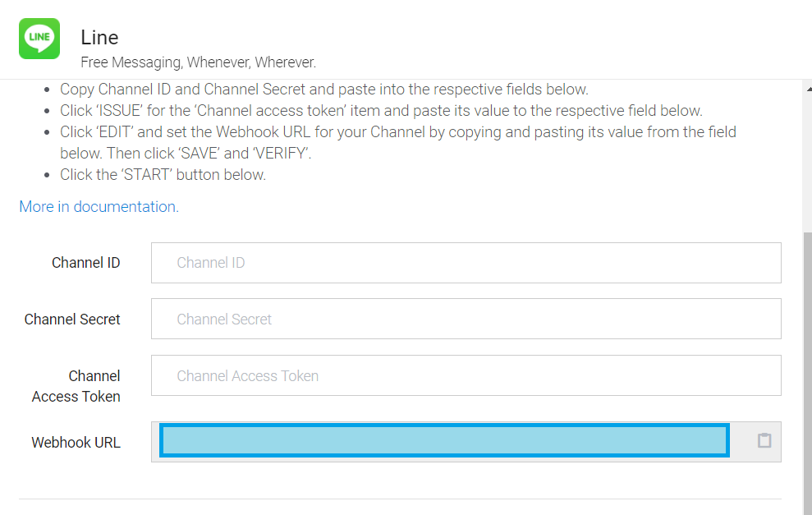This screenshot has width=812, height=515.
Task: Click the Webhook URL label
Action: click(x=76, y=443)
